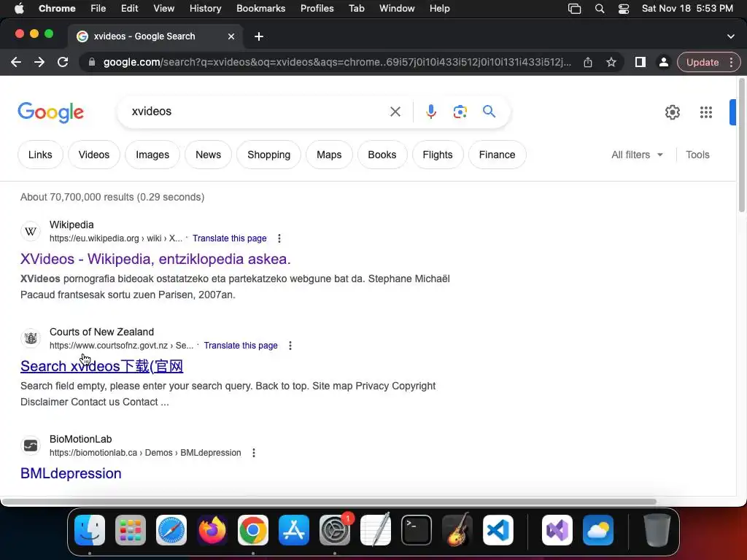Click the Google logo

51,112
